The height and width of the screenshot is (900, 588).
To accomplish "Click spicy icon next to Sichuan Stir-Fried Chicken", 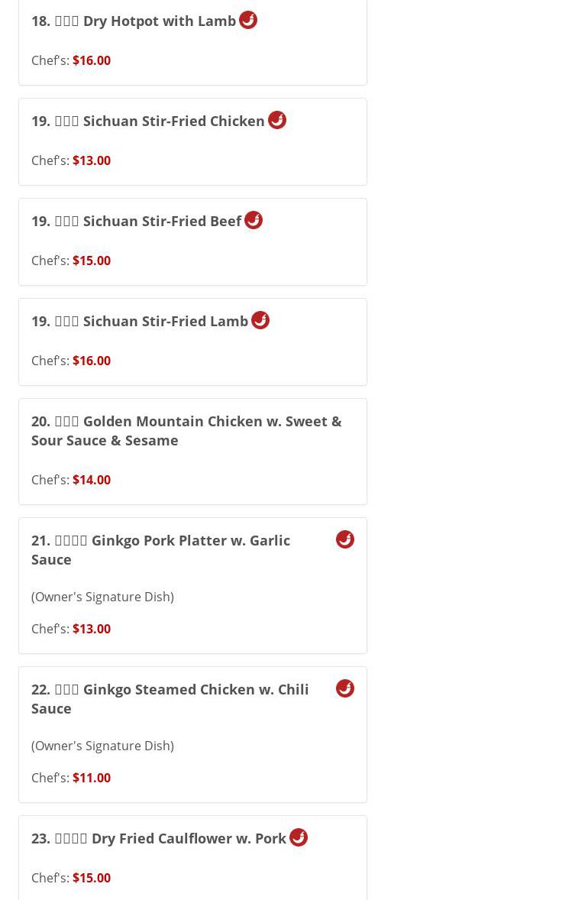I will coord(277,120).
